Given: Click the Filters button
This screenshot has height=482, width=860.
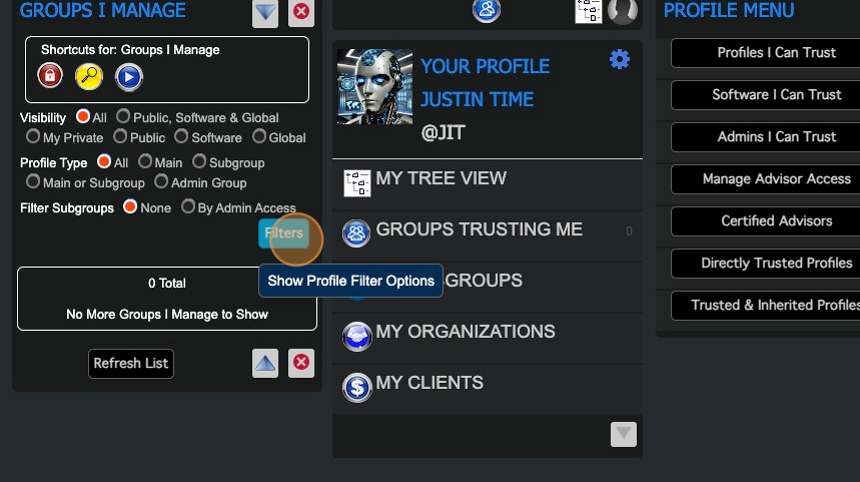Looking at the screenshot, I should [284, 233].
